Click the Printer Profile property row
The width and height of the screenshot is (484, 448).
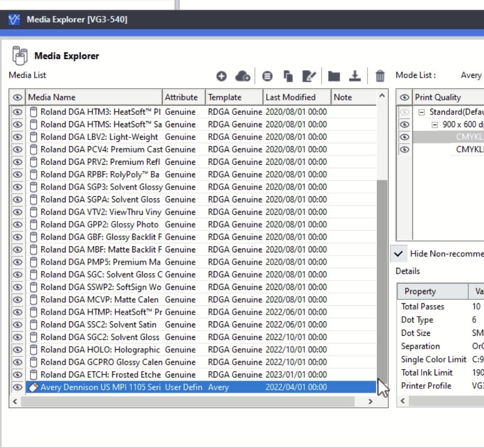coord(441,386)
